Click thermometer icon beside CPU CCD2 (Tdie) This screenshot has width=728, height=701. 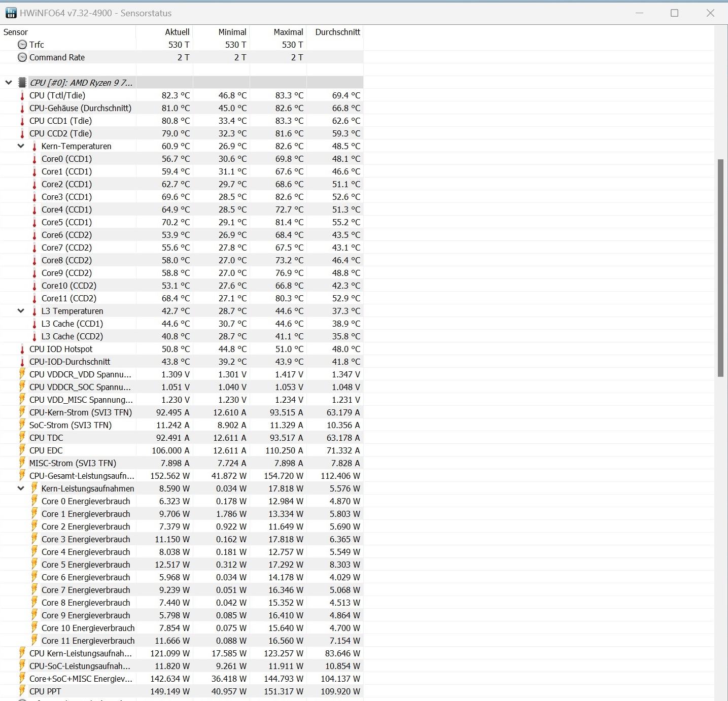coord(22,133)
